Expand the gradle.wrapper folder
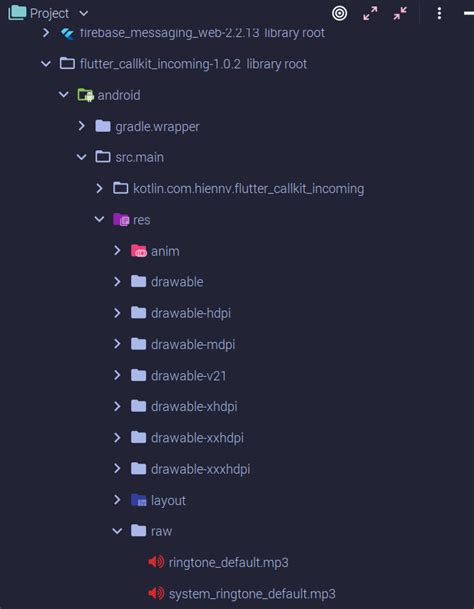This screenshot has height=609, width=474. [x=82, y=126]
